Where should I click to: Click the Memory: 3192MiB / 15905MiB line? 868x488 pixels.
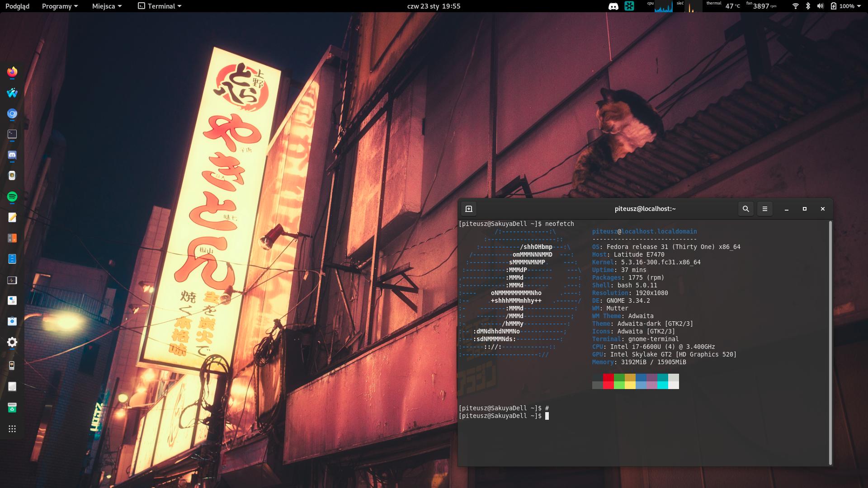click(x=639, y=362)
